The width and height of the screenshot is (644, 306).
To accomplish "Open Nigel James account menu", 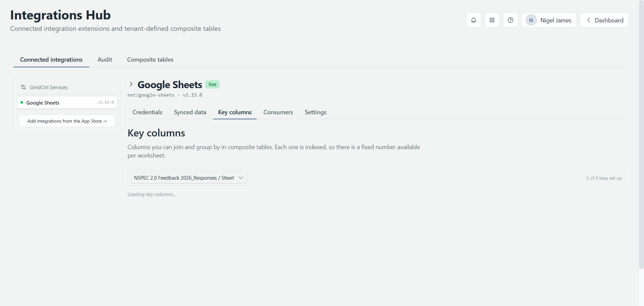I will (549, 20).
